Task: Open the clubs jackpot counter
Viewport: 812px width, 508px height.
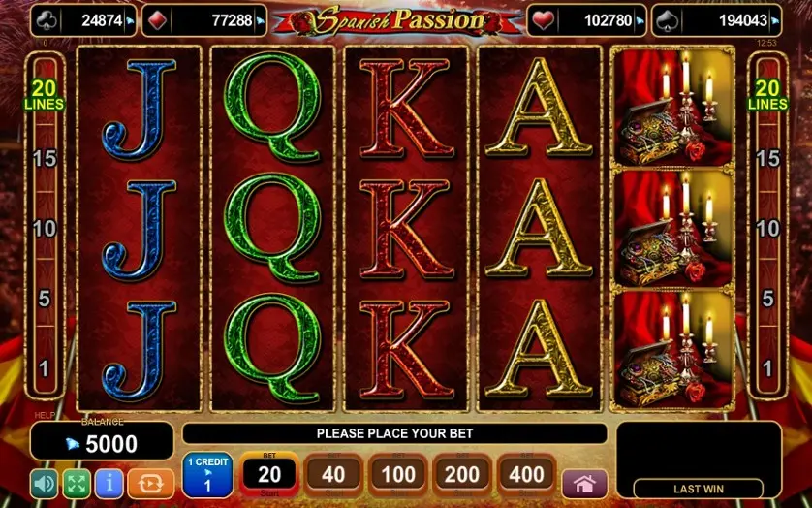Action: 84,20
